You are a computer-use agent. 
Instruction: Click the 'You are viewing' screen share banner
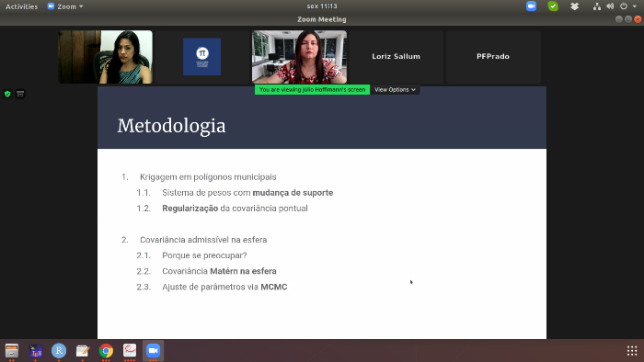tap(312, 90)
